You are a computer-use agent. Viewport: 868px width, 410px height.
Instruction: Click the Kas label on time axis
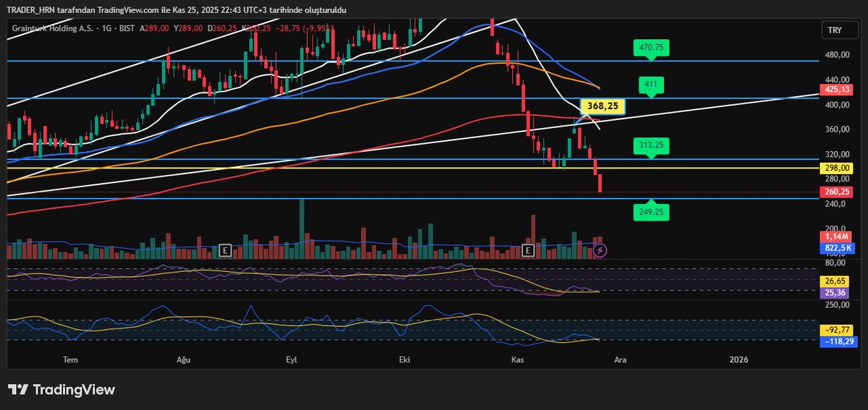pyautogui.click(x=517, y=359)
